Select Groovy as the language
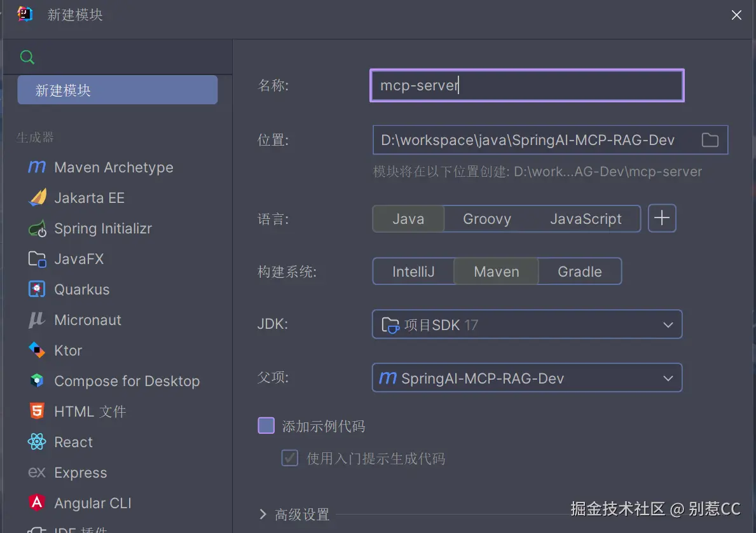This screenshot has height=533, width=756. 487,219
